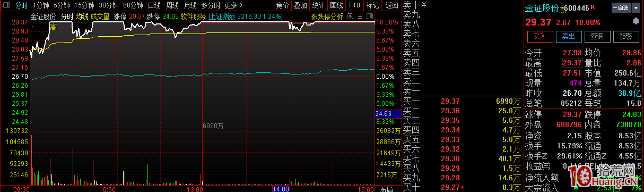Select the 买九 price 29.28
This screenshot has width=644, height=192.
tap(450, 178)
